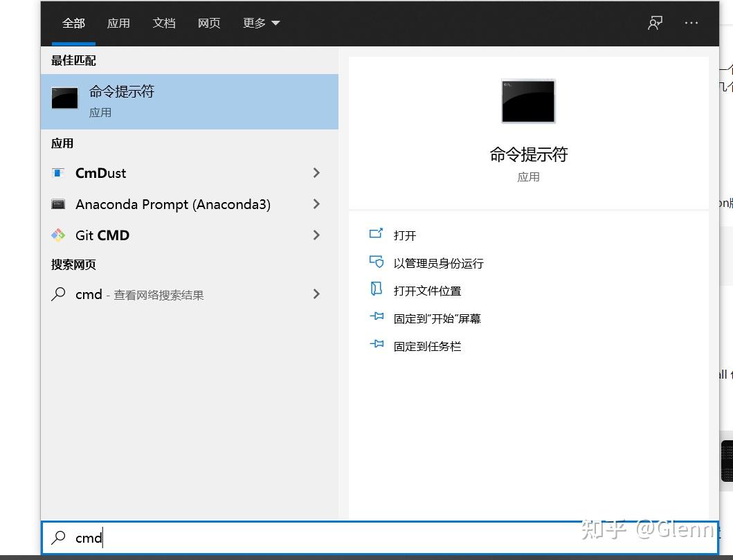Click cmd - 查看网络搜索结果 entry

coord(190,294)
